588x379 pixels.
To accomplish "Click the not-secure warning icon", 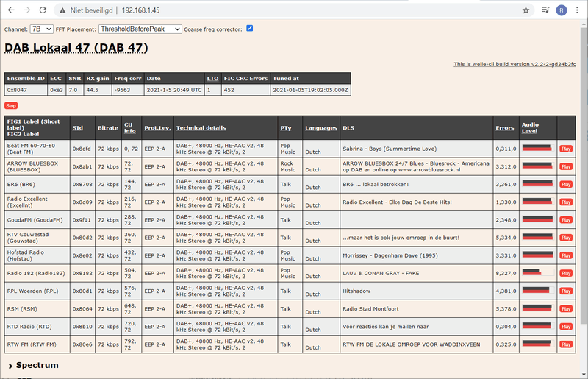I will pyautogui.click(x=62, y=10).
